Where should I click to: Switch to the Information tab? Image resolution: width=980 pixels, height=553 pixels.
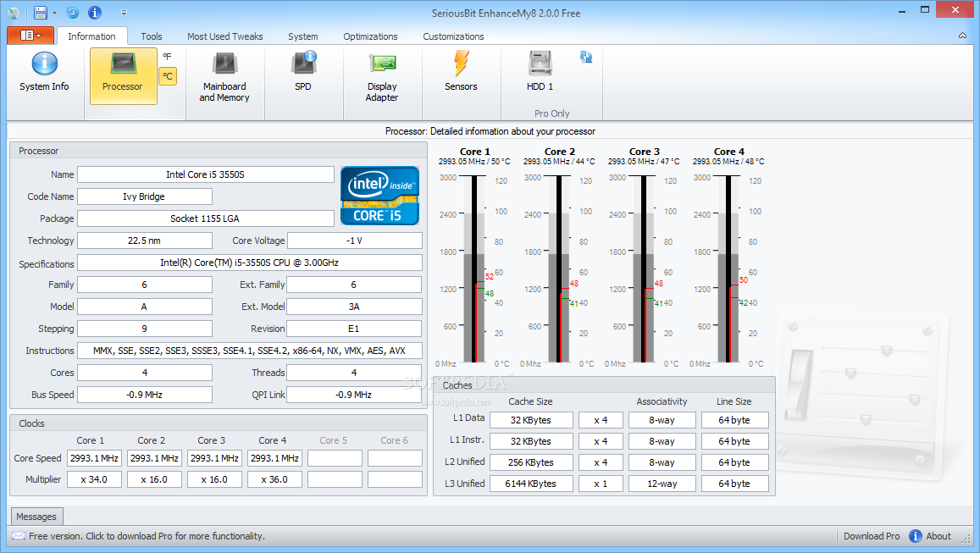(x=91, y=36)
